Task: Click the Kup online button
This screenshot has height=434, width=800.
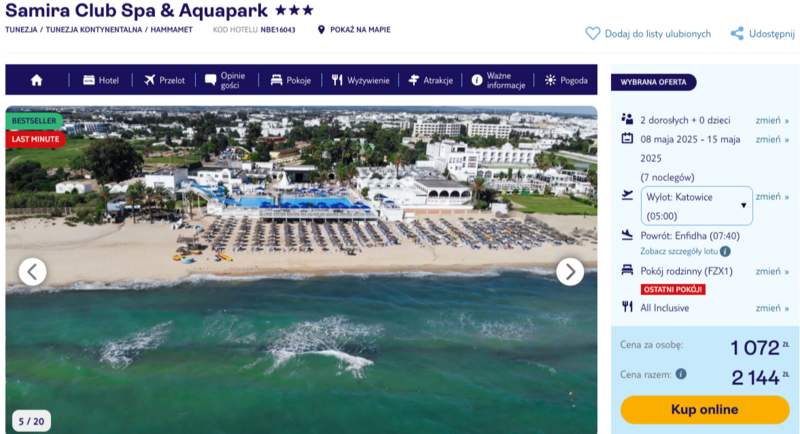Action: tap(705, 410)
